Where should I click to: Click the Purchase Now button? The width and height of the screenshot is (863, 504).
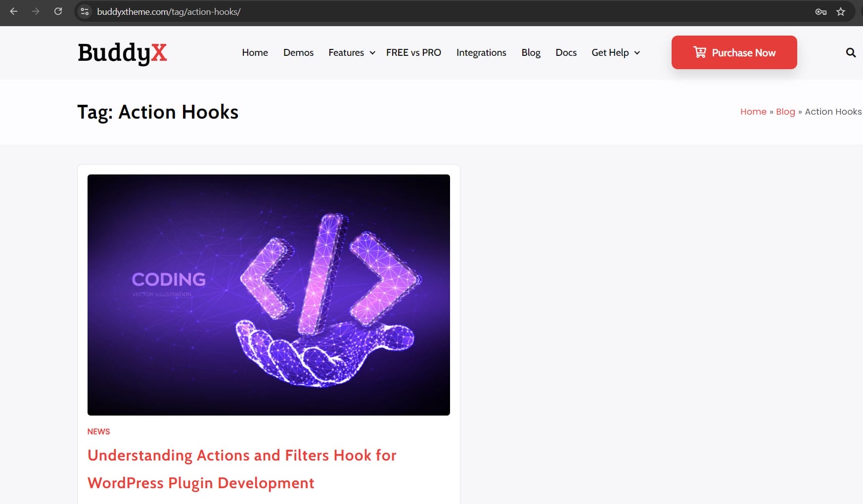tap(734, 52)
